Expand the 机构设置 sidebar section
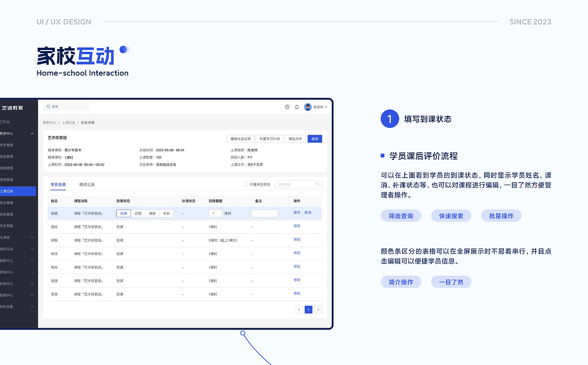The image size is (588, 365). pos(32,307)
